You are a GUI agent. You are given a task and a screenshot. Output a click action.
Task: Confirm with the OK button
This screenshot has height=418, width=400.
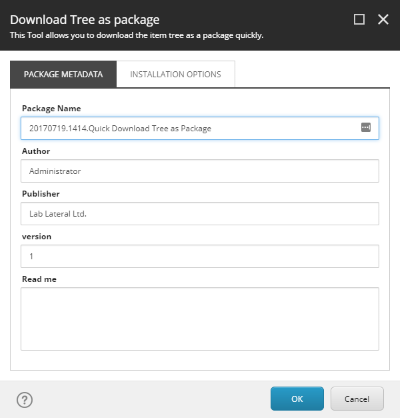coord(297,399)
